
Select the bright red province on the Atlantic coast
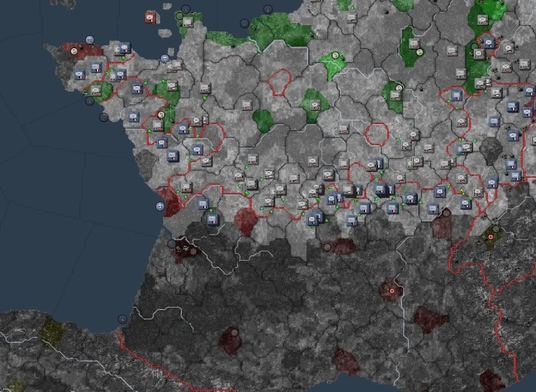point(169,202)
